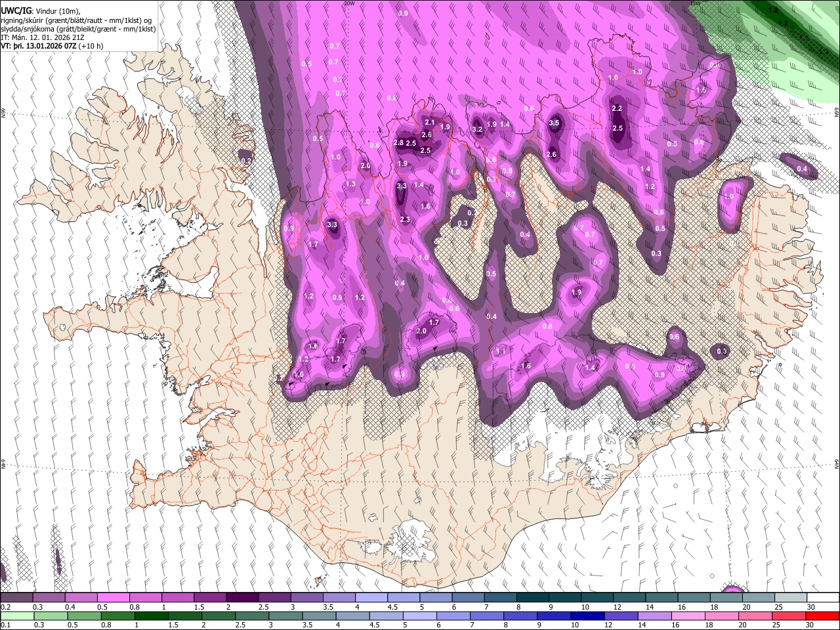The image size is (840, 630).
Task: Click the 1.3 snowfall value on the map
Action: coord(350,184)
